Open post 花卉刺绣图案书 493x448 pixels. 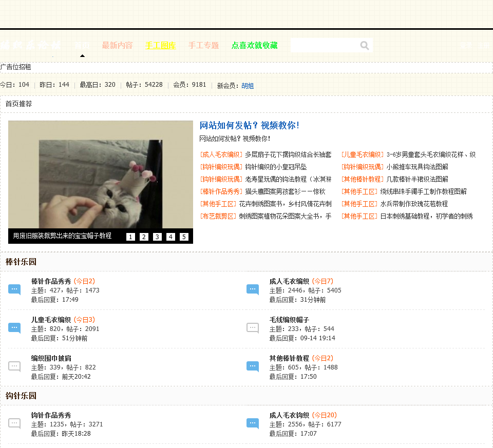(285, 204)
